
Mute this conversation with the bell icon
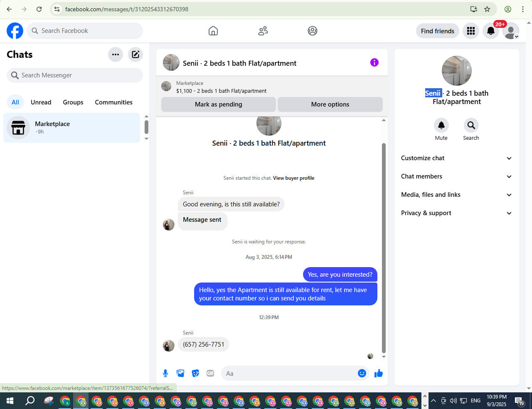(x=441, y=125)
